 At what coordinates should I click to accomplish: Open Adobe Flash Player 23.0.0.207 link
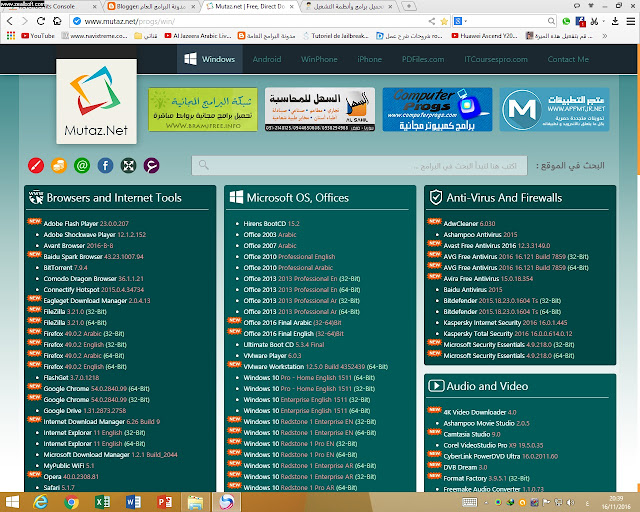(86, 223)
